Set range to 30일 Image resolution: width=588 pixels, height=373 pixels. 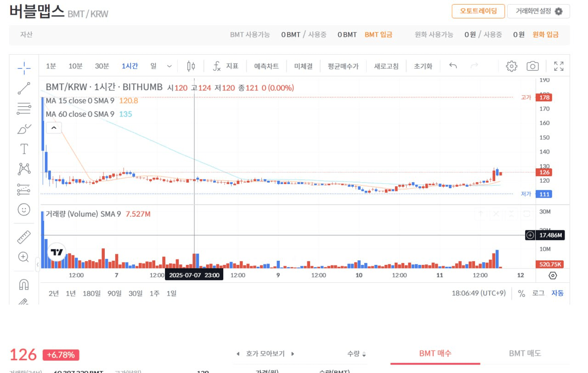click(x=136, y=293)
